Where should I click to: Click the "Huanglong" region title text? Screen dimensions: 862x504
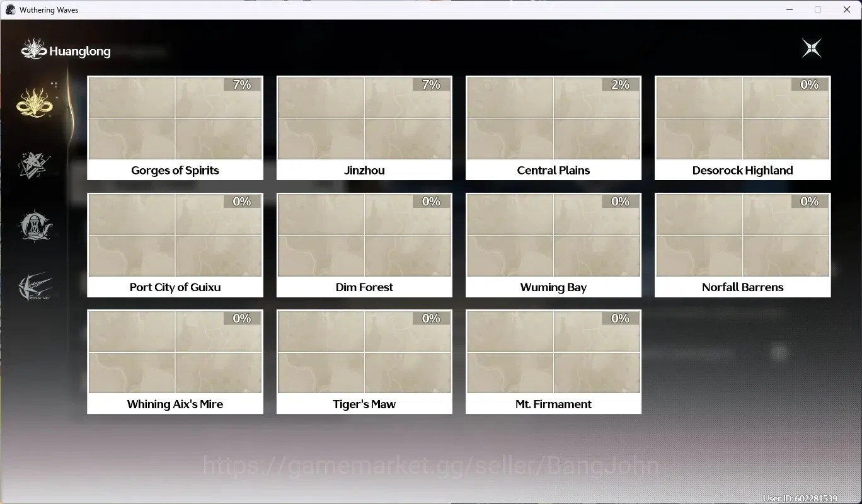coord(80,52)
